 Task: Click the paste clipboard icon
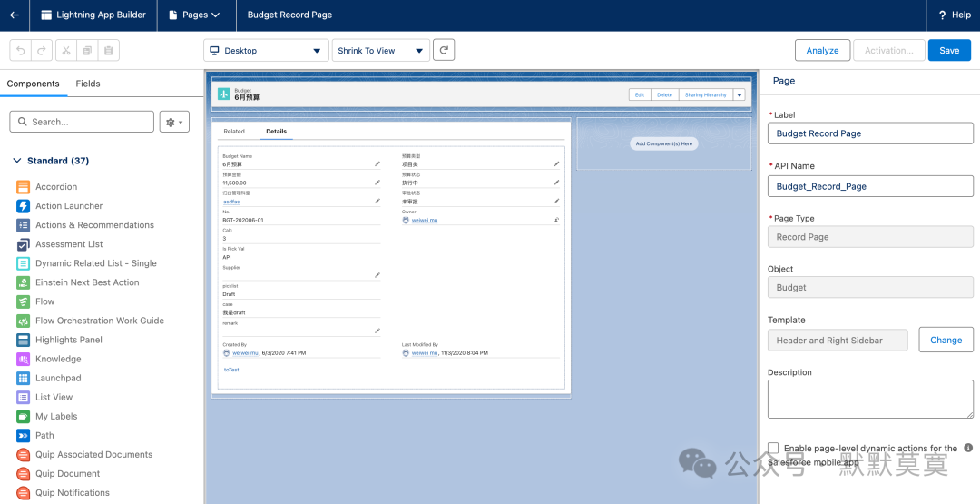[108, 51]
